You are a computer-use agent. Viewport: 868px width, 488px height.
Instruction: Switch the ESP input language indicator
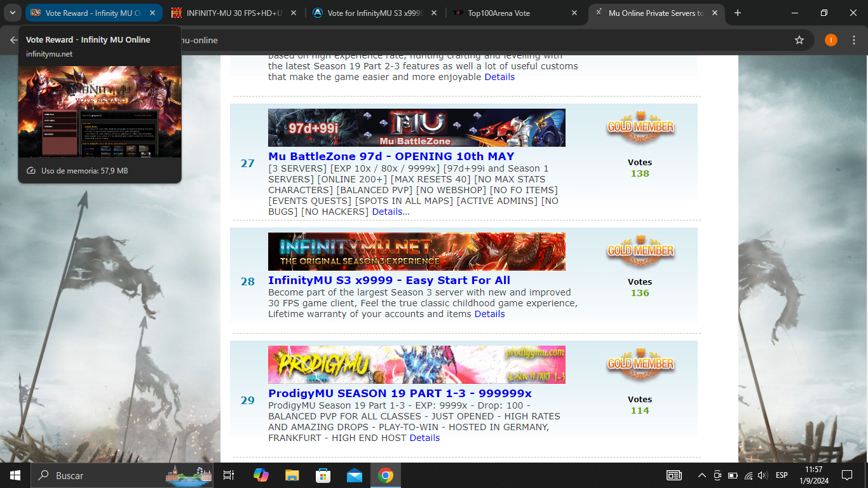782,475
